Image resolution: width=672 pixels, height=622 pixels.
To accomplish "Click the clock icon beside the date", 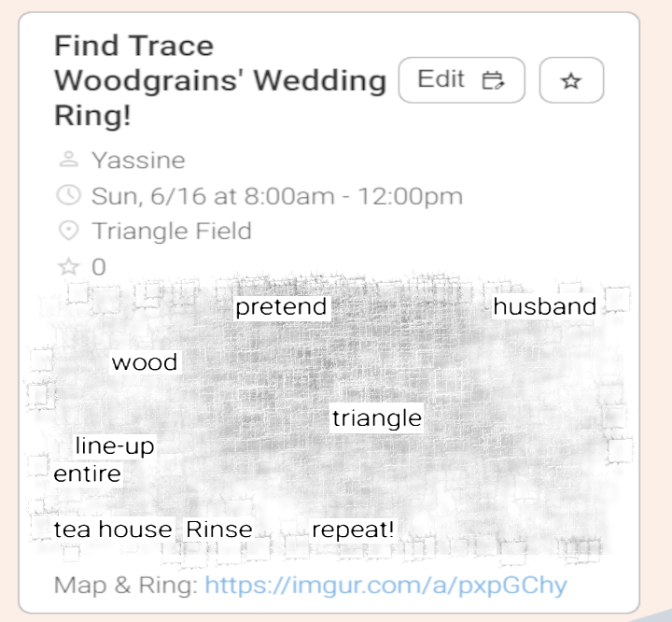I will 68,195.
